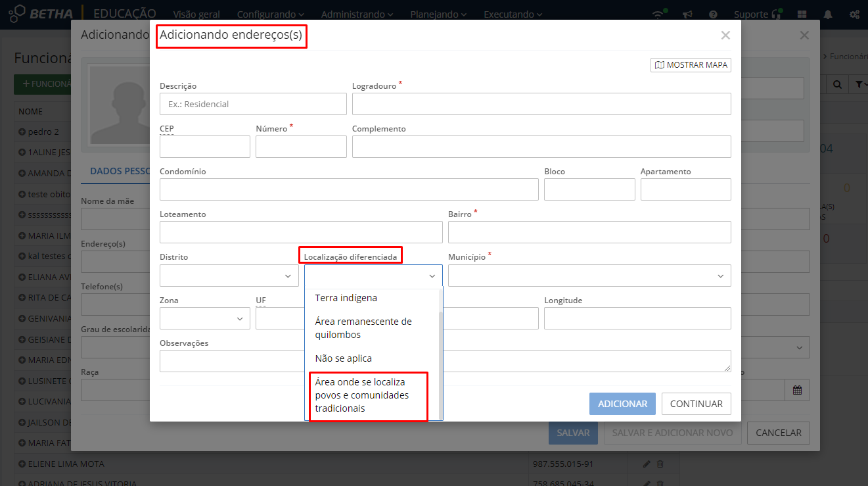Click the CONTINUAR button
Viewport: 868px width, 486px height.
coord(697,404)
